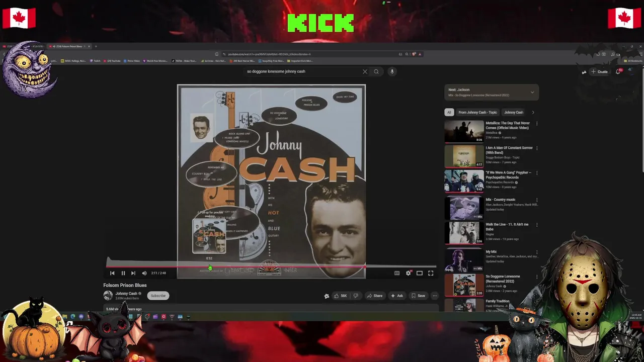The image size is (644, 362).
Task: Show more filter chips with the arrow
Action: [533, 112]
